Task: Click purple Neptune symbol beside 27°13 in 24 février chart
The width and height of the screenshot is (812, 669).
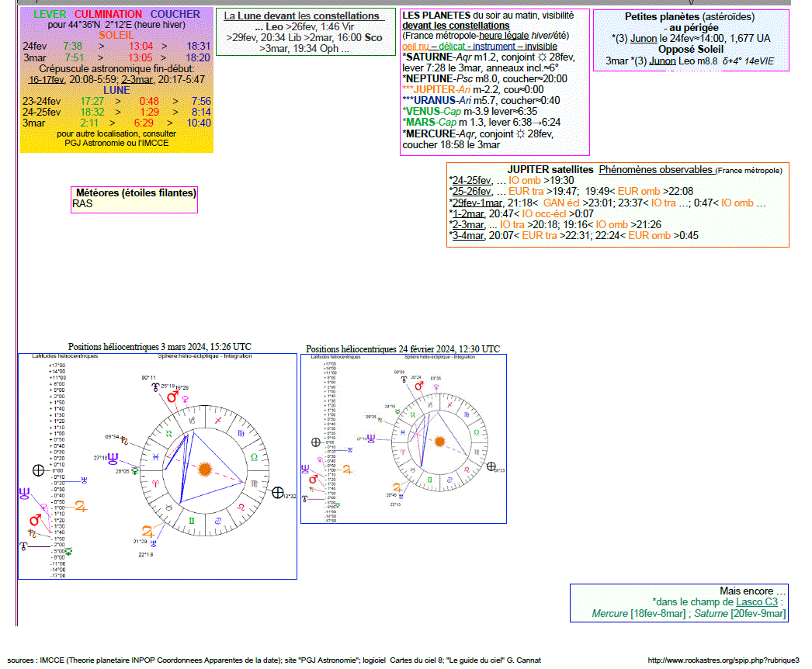Action: coord(371,439)
